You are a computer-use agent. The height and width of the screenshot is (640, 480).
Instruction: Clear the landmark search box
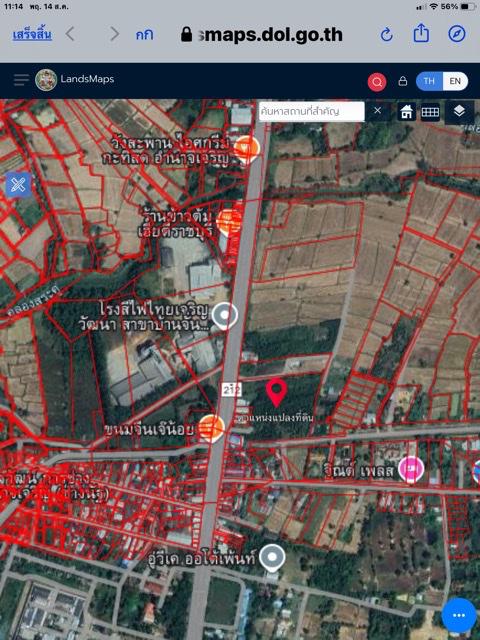(378, 111)
